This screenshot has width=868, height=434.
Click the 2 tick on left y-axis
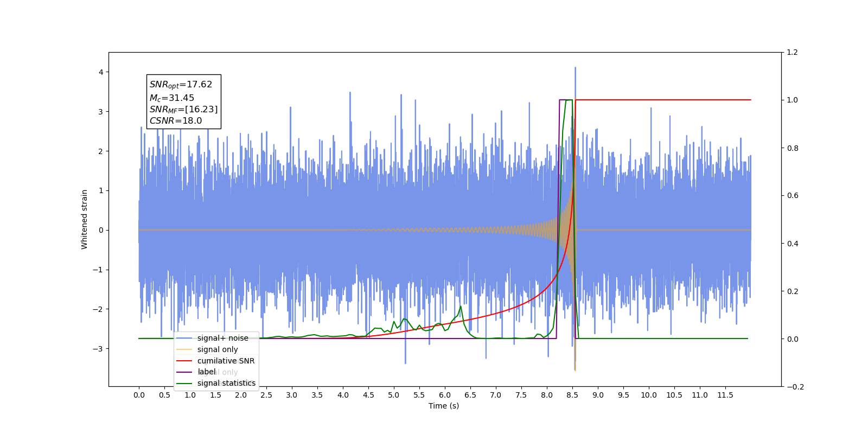(x=100, y=151)
